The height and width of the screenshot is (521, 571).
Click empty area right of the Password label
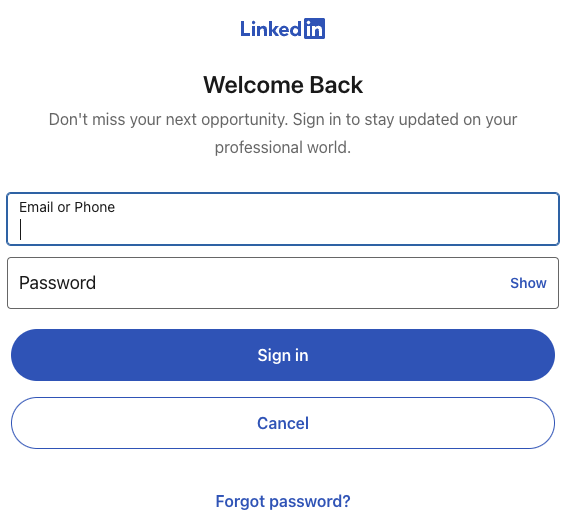tap(302, 283)
